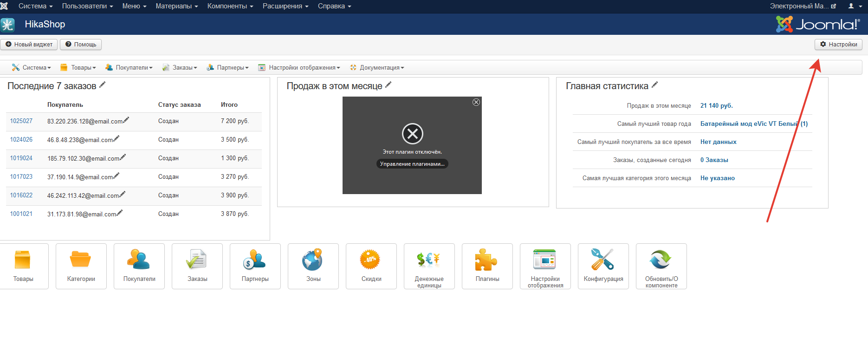
Task: Open the Скидки discount icon
Action: (371, 266)
